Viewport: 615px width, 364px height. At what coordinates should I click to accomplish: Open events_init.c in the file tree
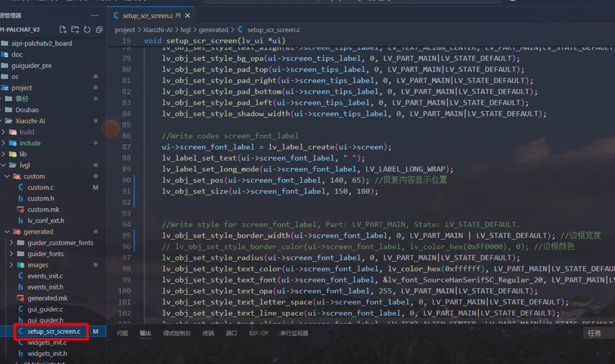[45, 276]
